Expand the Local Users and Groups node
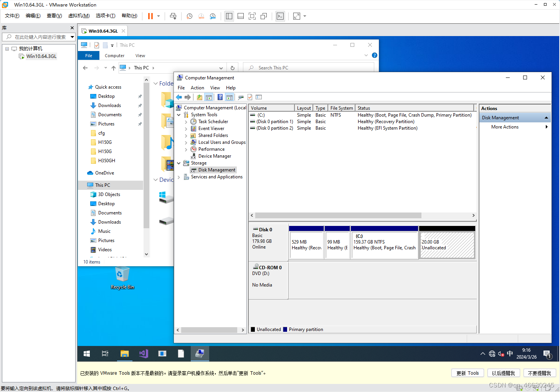The image size is (560, 392). (x=186, y=142)
